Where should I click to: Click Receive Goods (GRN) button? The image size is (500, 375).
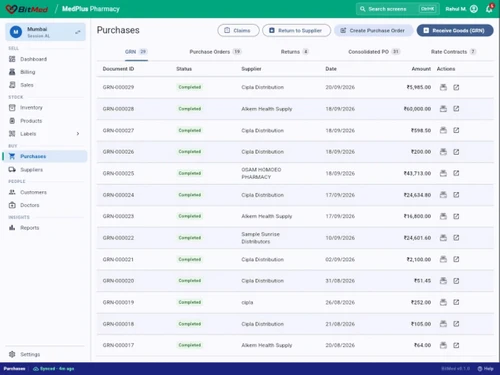455,30
